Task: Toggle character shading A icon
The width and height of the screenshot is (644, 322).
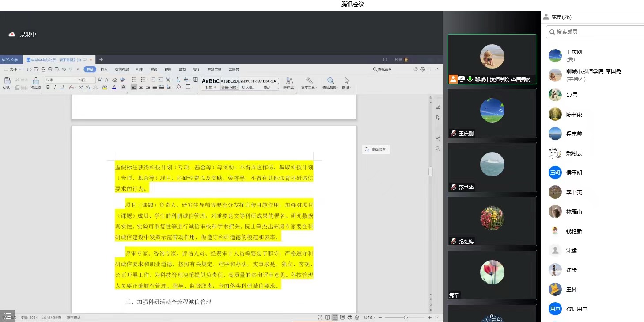Action: pos(124,87)
